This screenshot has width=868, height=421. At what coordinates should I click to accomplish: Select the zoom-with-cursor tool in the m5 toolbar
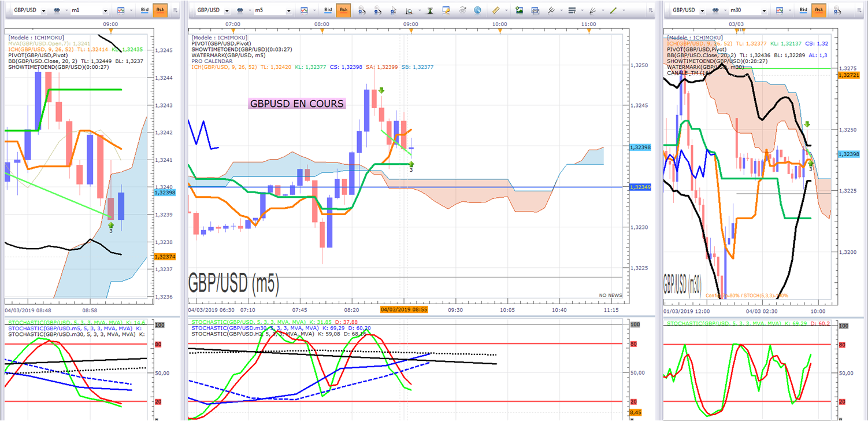click(x=394, y=10)
